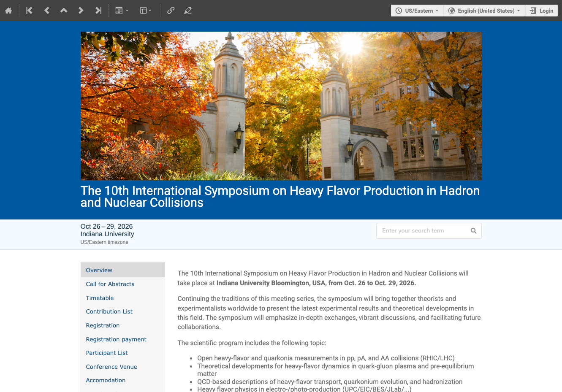Image resolution: width=562 pixels, height=392 pixels.
Task: Click the 'Indiana University' location text
Action: (x=107, y=234)
